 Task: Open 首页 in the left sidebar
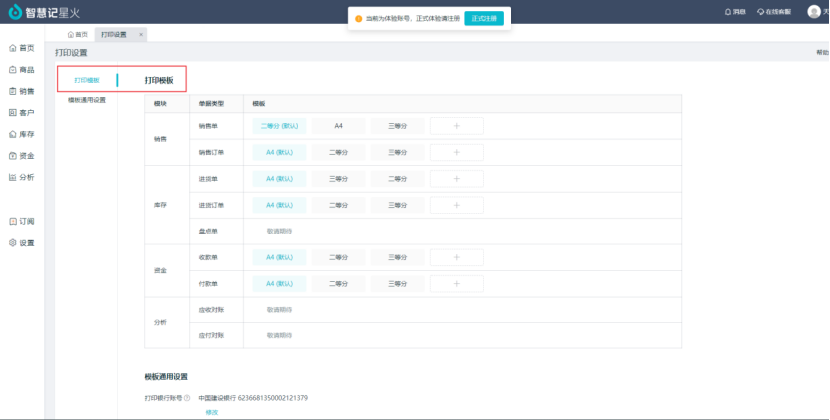coord(22,48)
